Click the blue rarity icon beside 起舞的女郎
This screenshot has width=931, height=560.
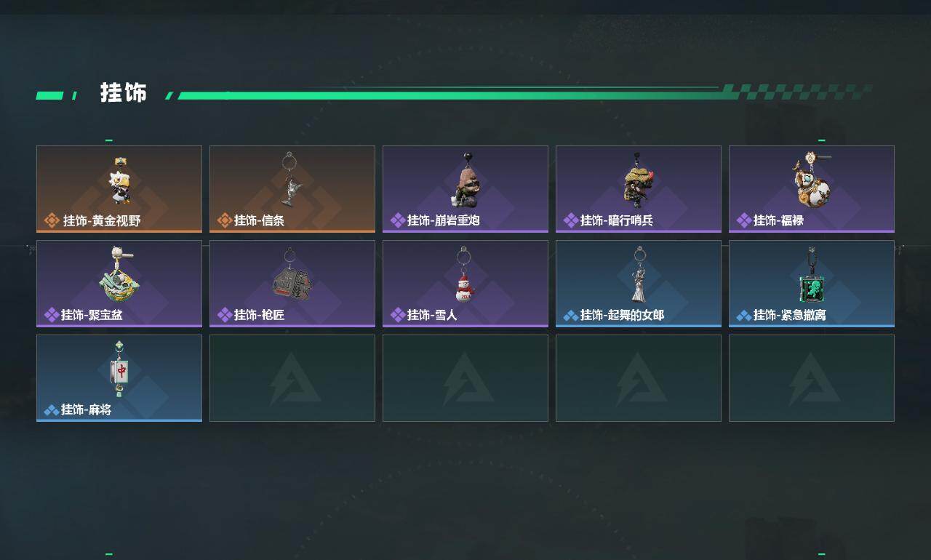point(571,316)
